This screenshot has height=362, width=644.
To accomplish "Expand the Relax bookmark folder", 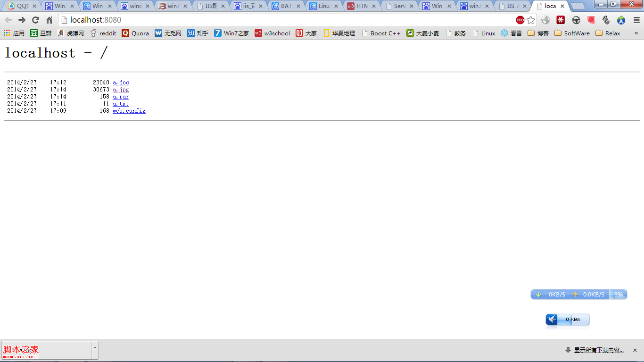I will pos(608,33).
